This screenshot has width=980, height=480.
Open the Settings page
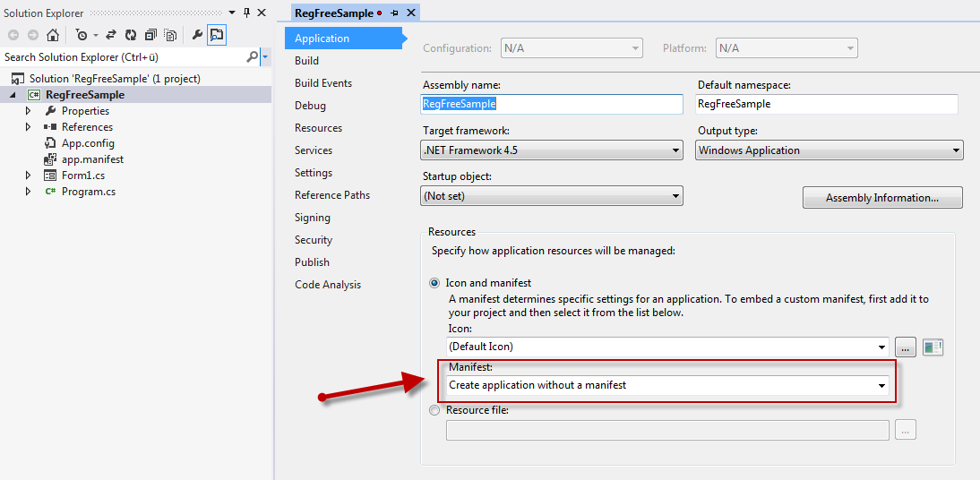314,173
